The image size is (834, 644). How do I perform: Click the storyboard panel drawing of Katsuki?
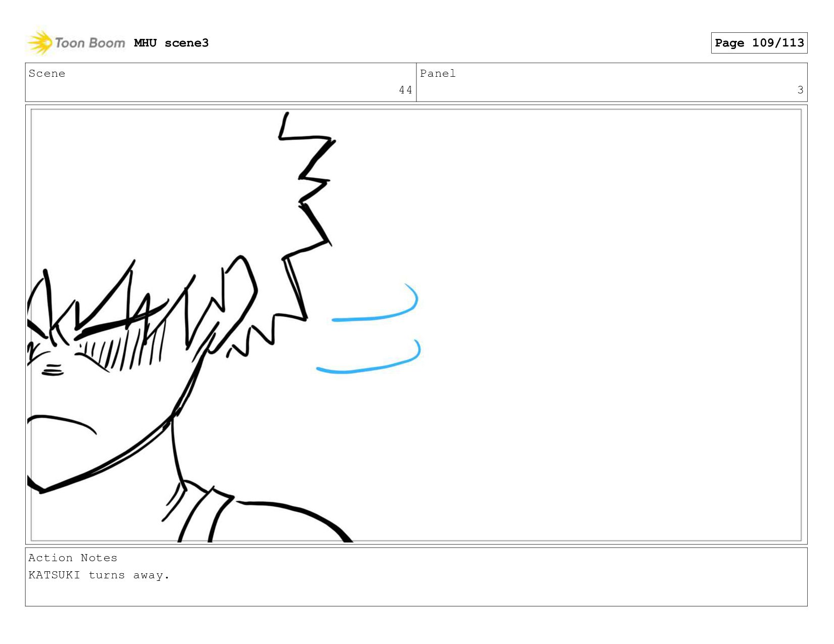pyautogui.click(x=416, y=325)
